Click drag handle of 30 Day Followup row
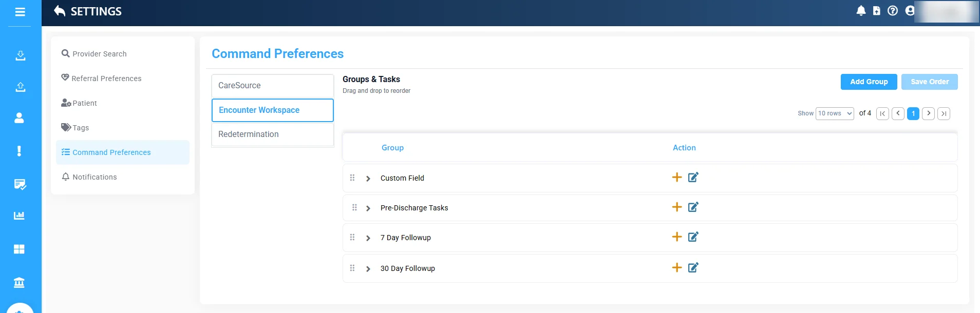 (352, 268)
